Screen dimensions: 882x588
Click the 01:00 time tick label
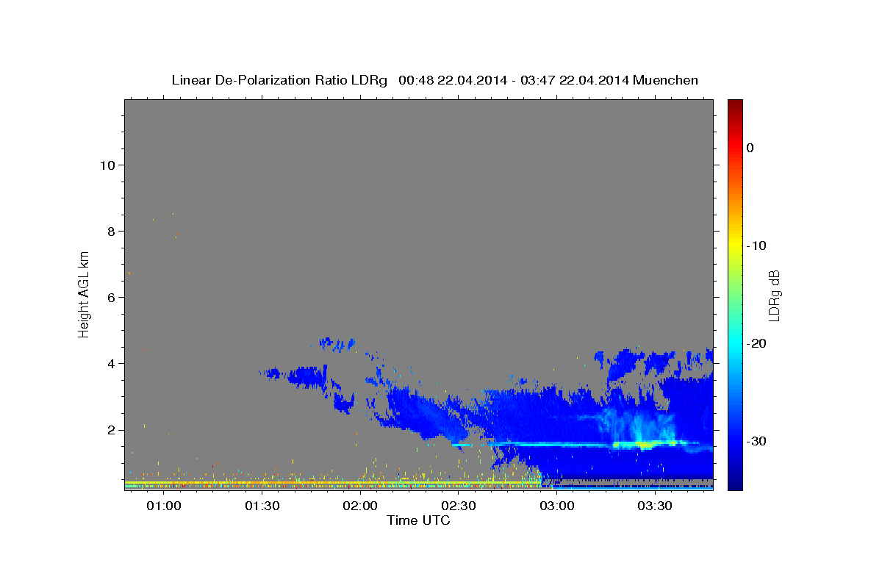[x=164, y=506]
